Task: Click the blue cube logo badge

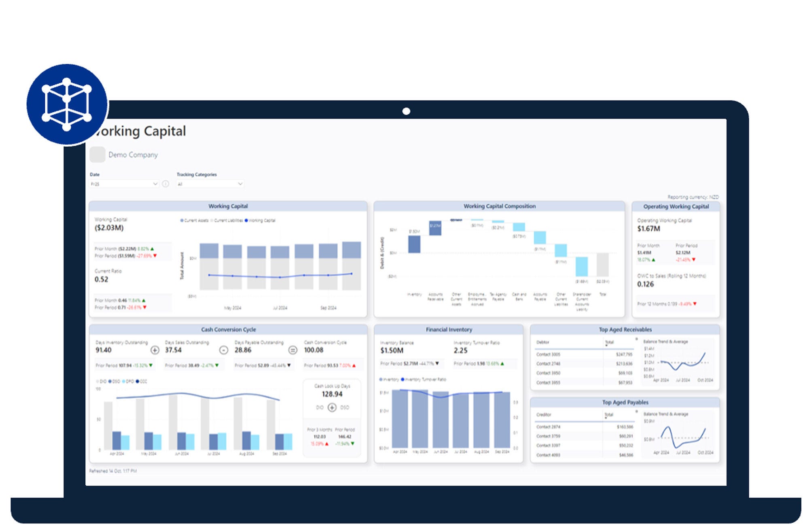Action: [67, 104]
